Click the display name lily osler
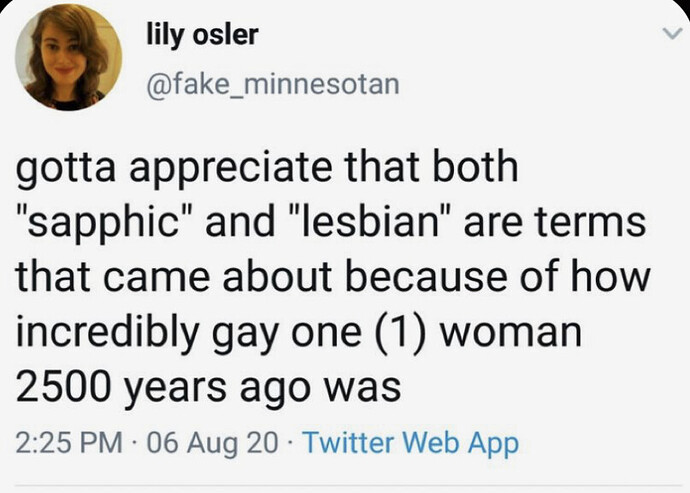Screen dimensions: 690x493 coord(202,35)
